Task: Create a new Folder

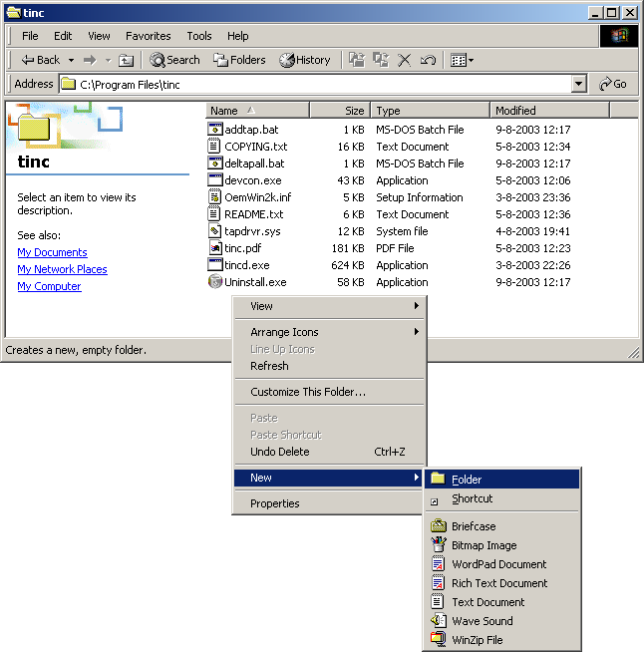Action: pyautogui.click(x=501, y=479)
